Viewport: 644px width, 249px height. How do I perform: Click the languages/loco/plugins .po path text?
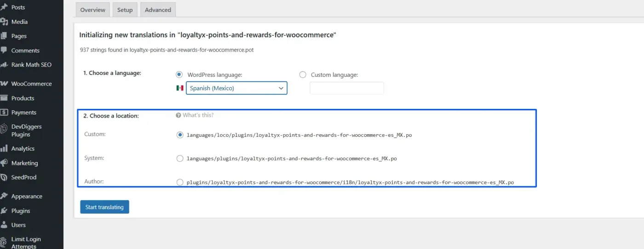(299, 135)
